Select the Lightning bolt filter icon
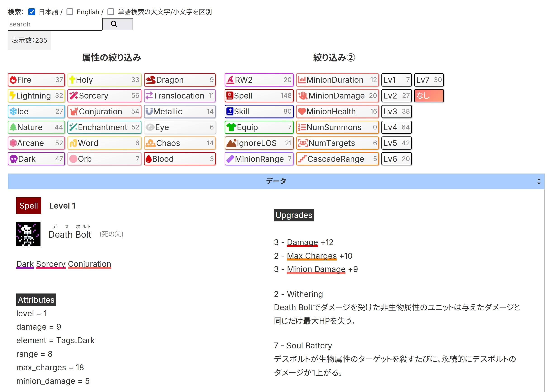 click(x=12, y=96)
